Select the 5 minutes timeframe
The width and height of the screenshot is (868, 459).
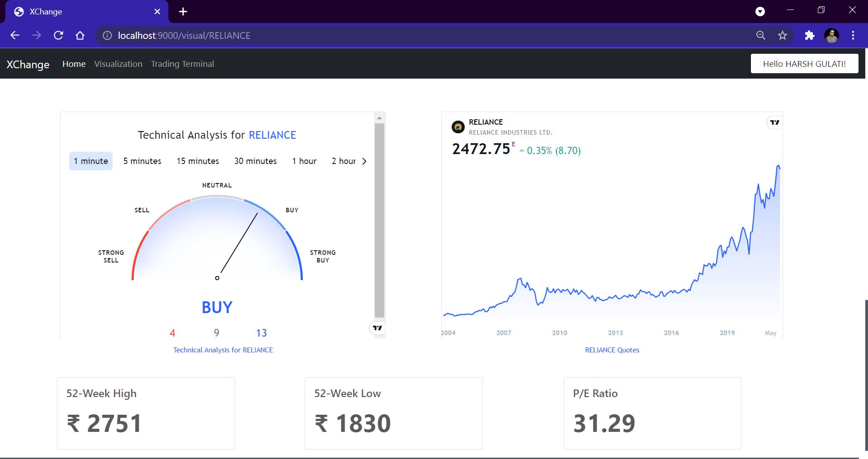pos(142,161)
